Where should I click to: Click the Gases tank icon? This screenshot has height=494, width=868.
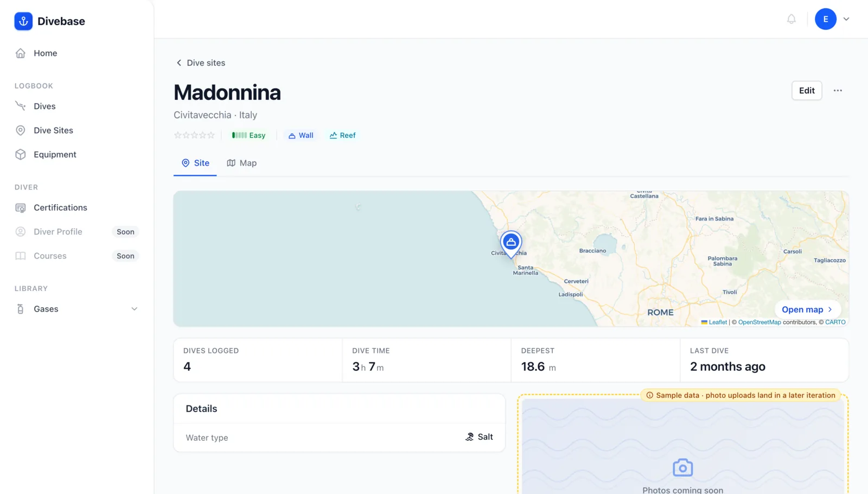click(21, 309)
